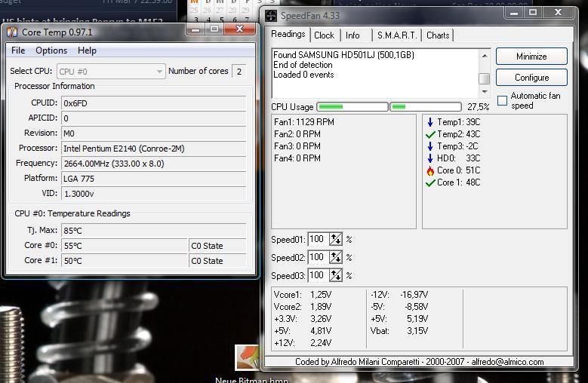Switch to the Readings tab
Image resolution: width=588 pixels, height=383 pixels.
click(288, 34)
